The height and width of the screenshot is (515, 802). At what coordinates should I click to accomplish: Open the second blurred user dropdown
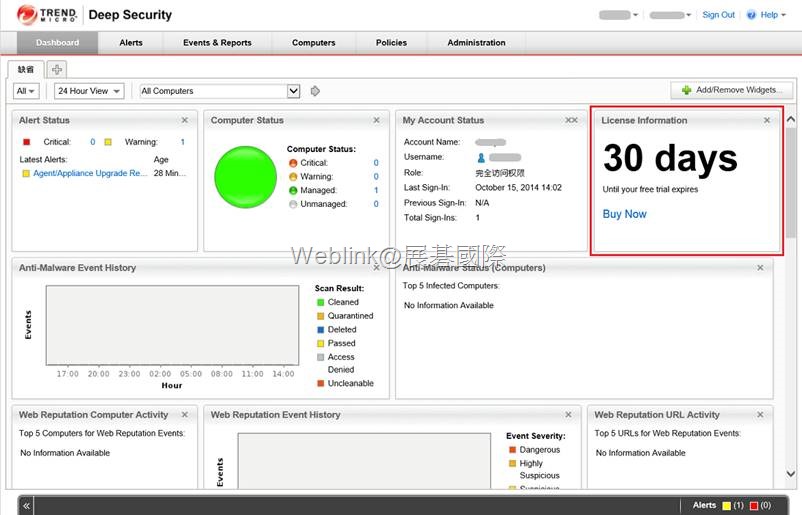[x=670, y=15]
